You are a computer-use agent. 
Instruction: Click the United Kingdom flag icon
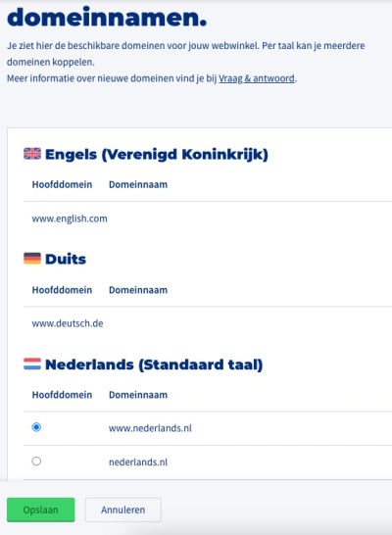coord(32,154)
